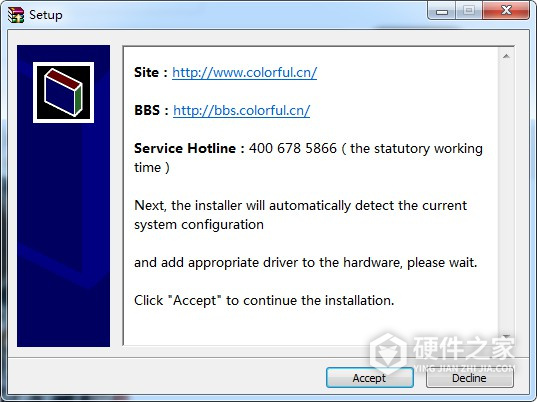Minimize the Setup window
Image resolution: width=537 pixels, height=402 pixels.
coord(442,11)
